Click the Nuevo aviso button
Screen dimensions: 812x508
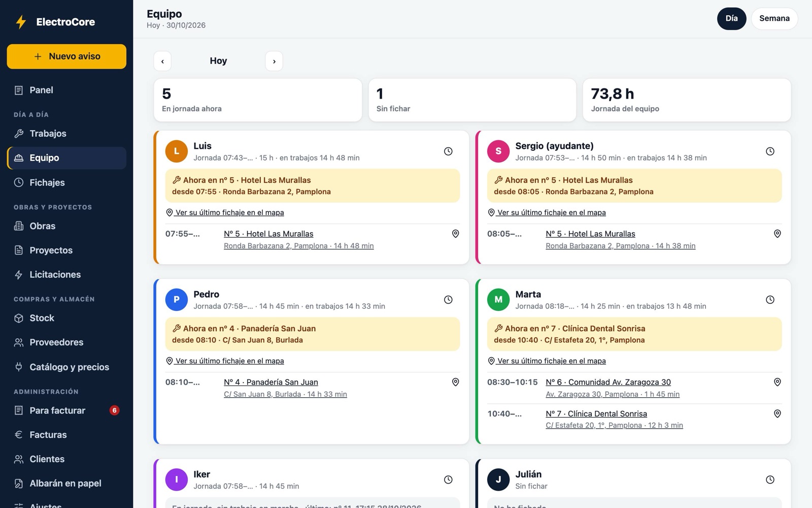coord(66,56)
